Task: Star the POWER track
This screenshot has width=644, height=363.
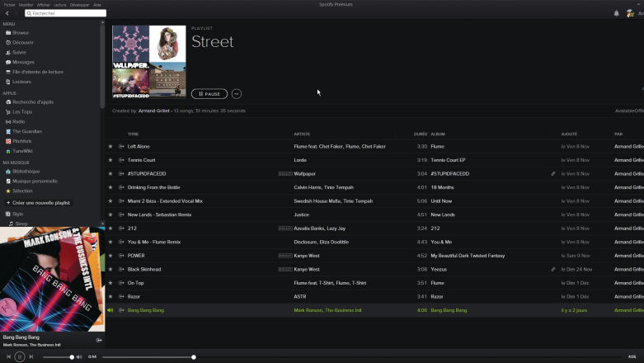Action: [x=110, y=255]
